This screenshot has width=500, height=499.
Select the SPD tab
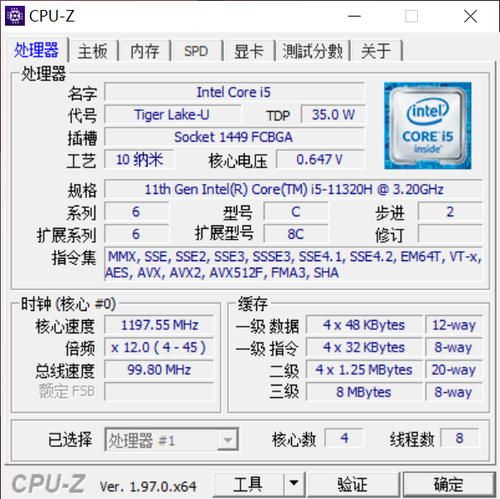pos(196,51)
